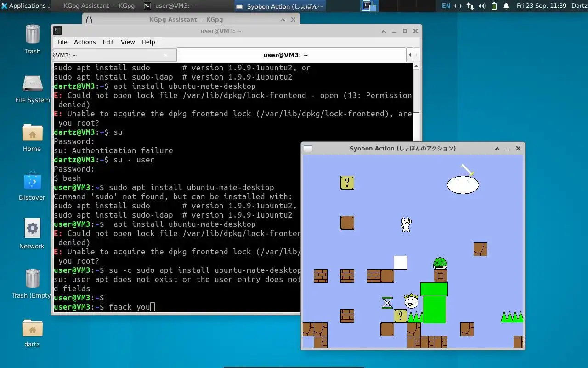The width and height of the screenshot is (588, 368).
Task: Select the Trash (Empty) desktop icon
Action: (32, 284)
